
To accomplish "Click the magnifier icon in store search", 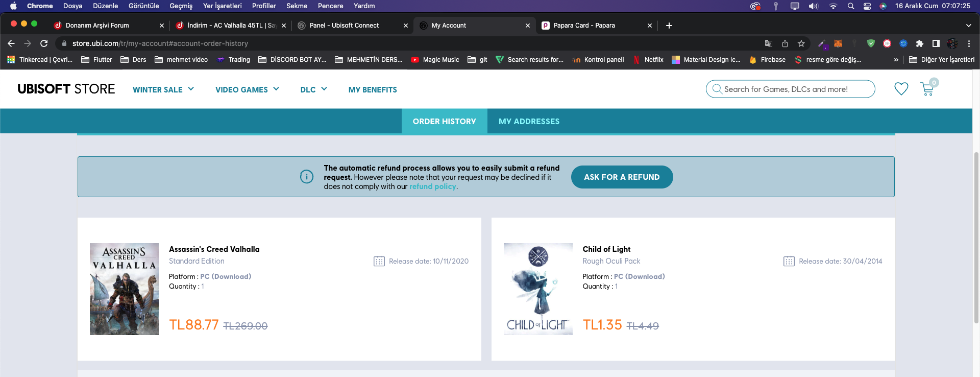I will (717, 89).
